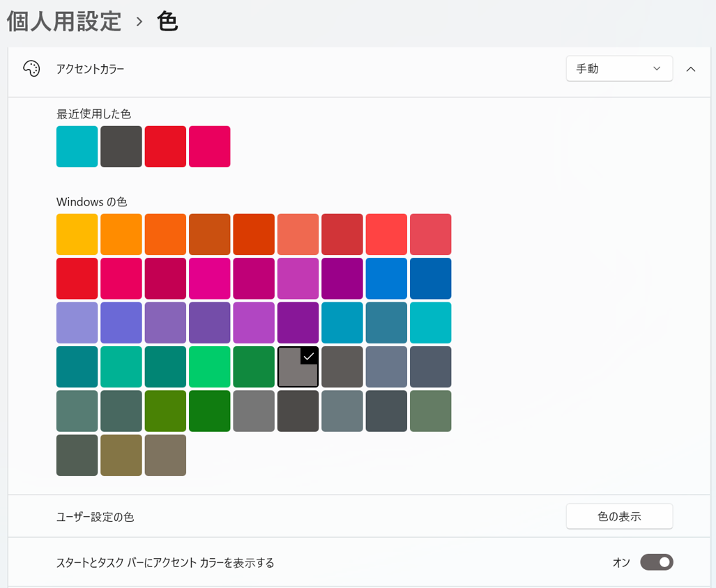
Task: Pick the dark purple accent color
Action: [x=342, y=278]
